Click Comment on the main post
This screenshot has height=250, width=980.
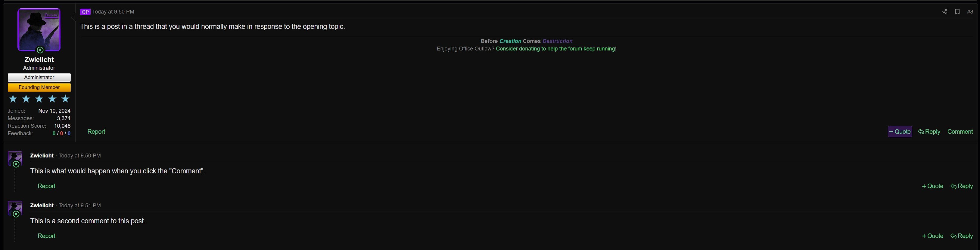tap(960, 131)
